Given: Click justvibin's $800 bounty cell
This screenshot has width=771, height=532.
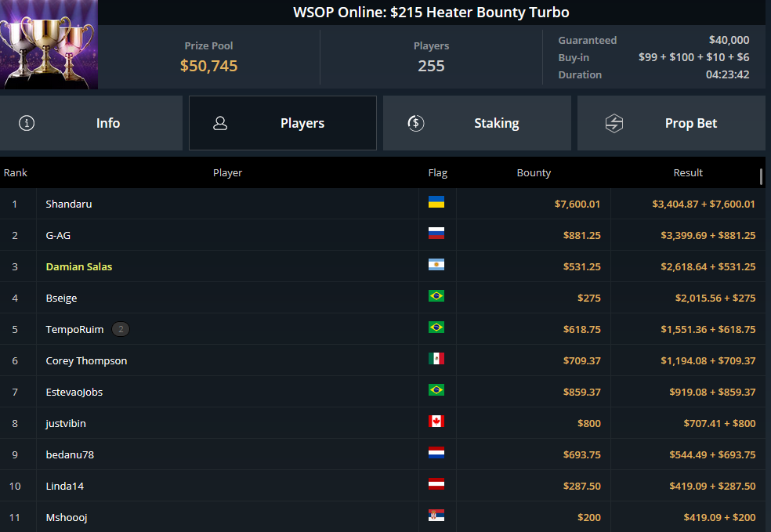Looking at the screenshot, I should click(x=589, y=423).
